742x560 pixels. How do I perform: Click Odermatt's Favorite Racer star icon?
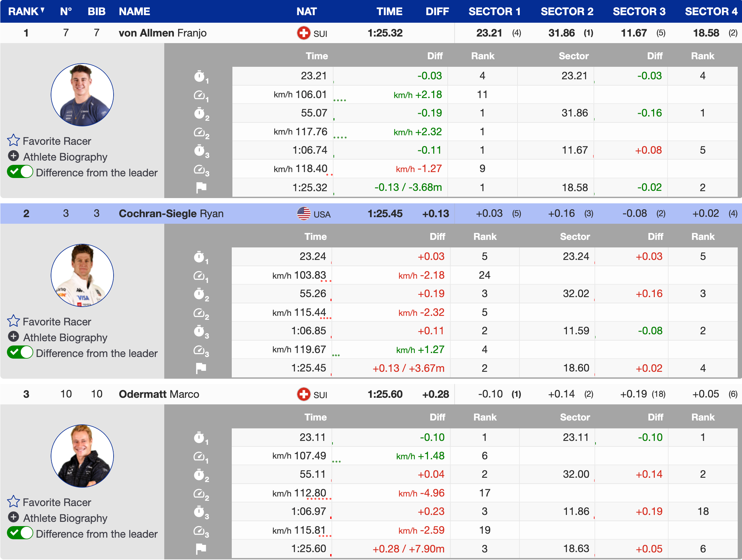[13, 502]
